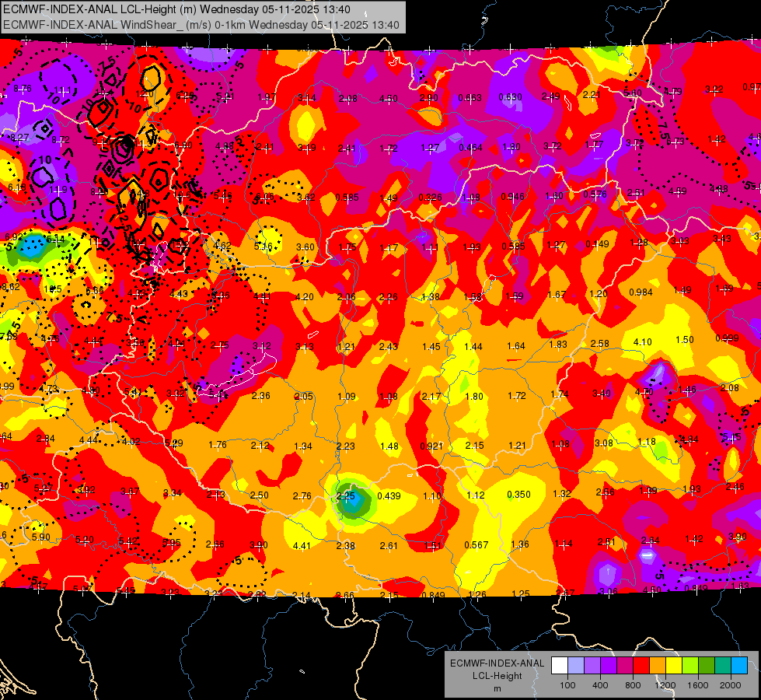Click the legend scale label 100
Viewport: 761px width, 700px height.
click(567, 685)
